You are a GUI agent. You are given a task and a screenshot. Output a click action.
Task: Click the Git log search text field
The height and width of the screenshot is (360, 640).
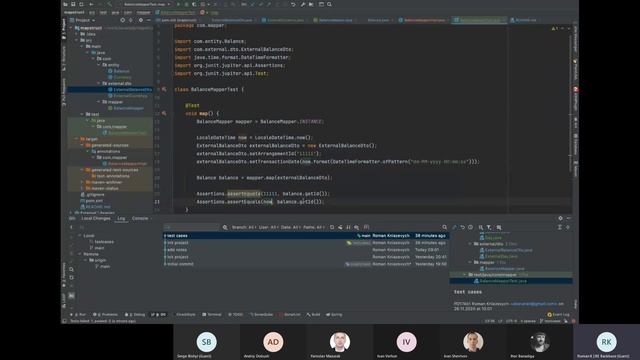pyautogui.click(x=191, y=227)
